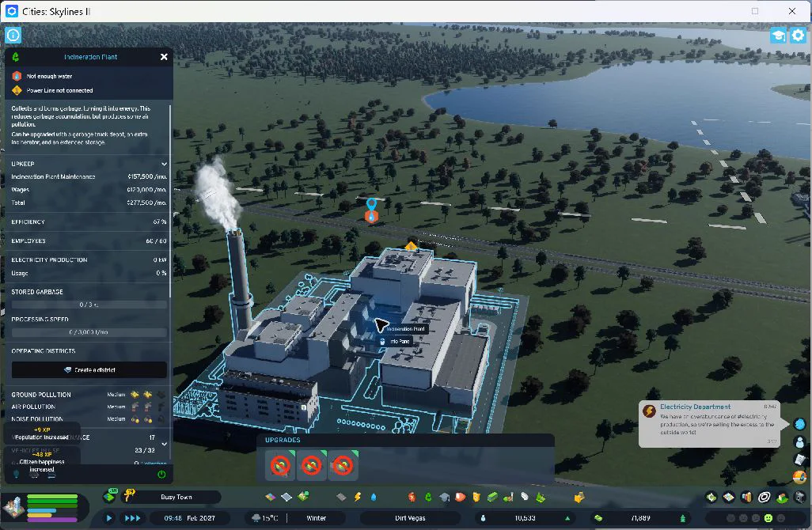Click the Not enough water warning
Image resolution: width=812 pixels, height=530 pixels.
coord(49,76)
